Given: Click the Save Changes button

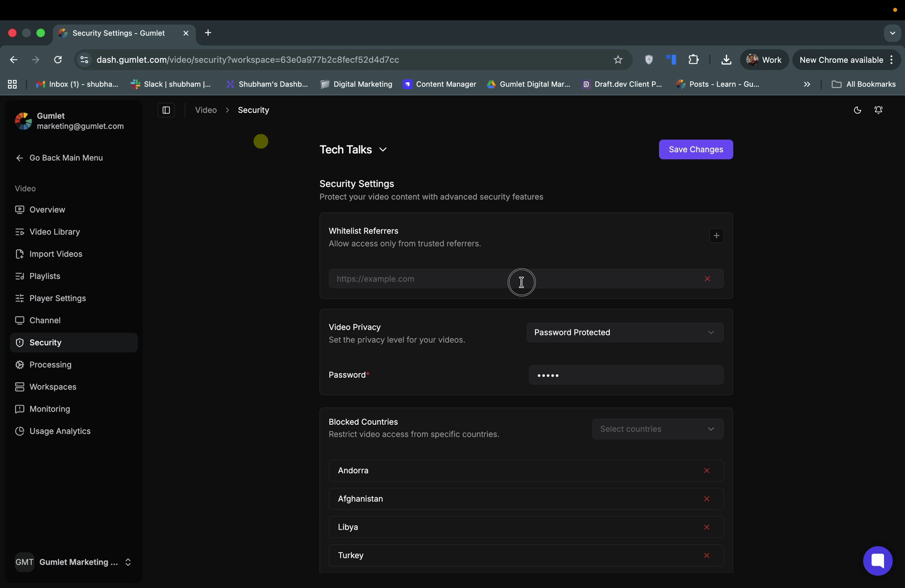Looking at the screenshot, I should pos(695,149).
